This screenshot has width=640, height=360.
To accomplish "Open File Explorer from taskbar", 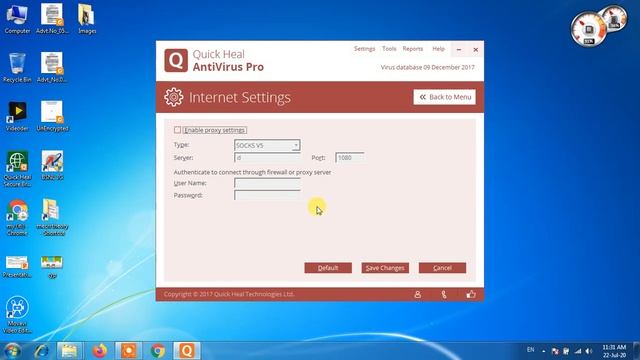I will pyautogui.click(x=69, y=351).
